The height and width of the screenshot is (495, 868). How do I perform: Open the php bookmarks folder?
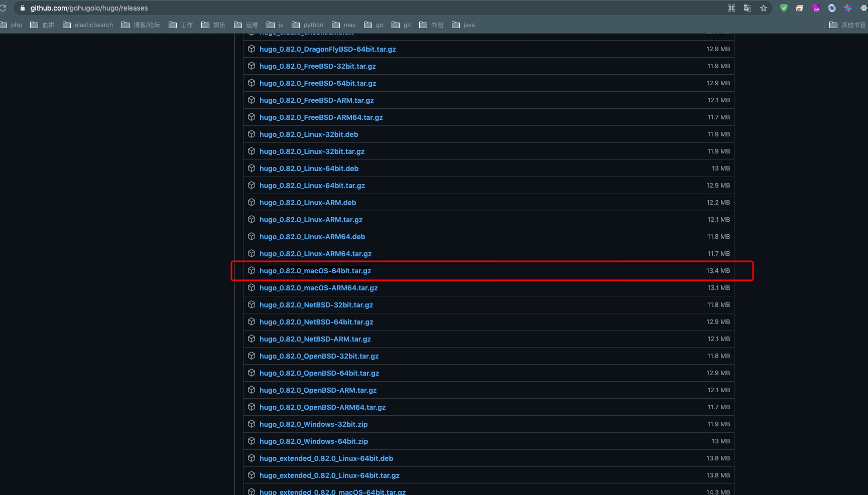click(x=11, y=25)
